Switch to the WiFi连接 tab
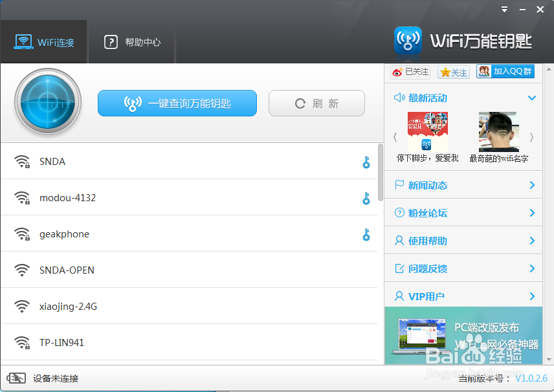Screen dimensions: 554x392 tap(44, 42)
